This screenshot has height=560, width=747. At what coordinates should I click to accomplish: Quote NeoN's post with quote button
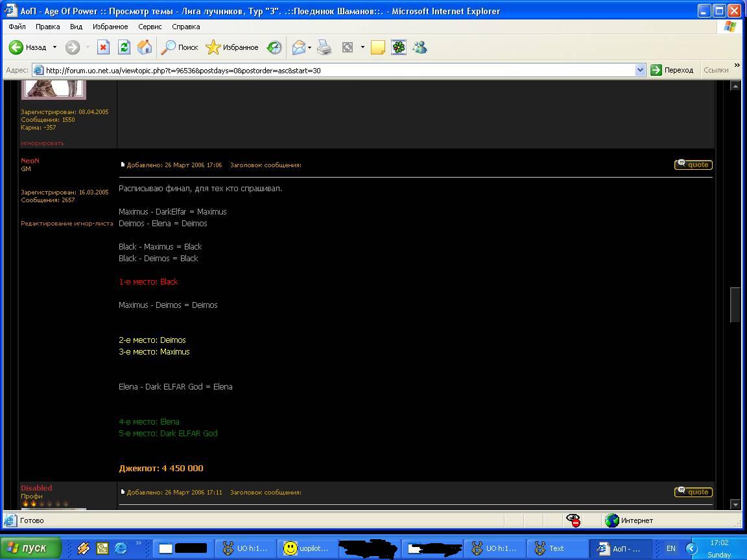pos(693,165)
